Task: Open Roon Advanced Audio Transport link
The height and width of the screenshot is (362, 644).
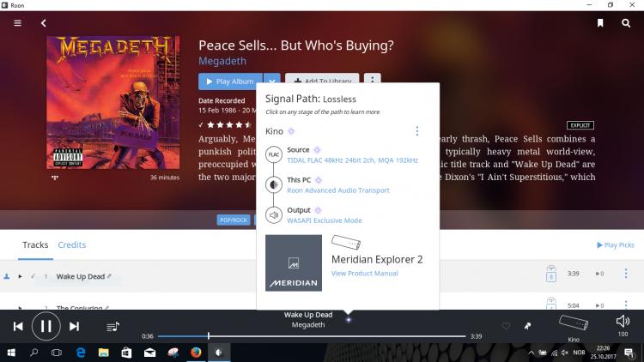Action: tap(338, 190)
